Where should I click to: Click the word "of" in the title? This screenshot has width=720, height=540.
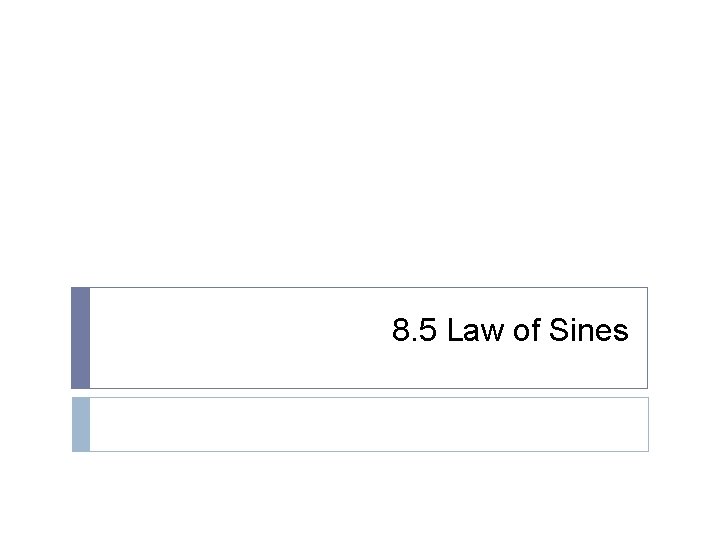pyautogui.click(x=526, y=331)
